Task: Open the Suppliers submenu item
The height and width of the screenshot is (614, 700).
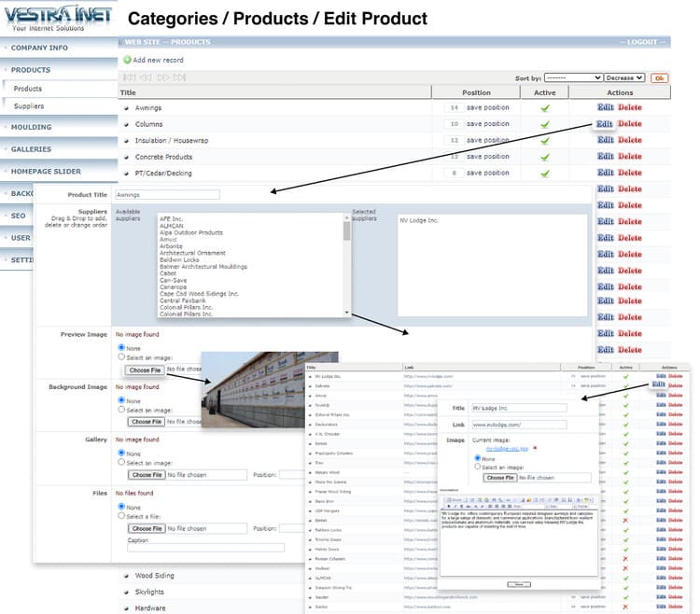Action: tap(29, 106)
